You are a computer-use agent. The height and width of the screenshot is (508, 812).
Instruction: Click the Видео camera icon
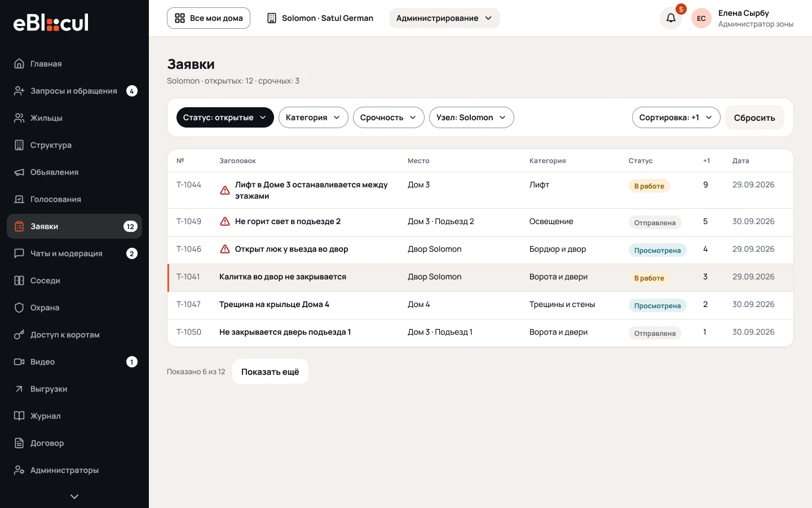19,362
